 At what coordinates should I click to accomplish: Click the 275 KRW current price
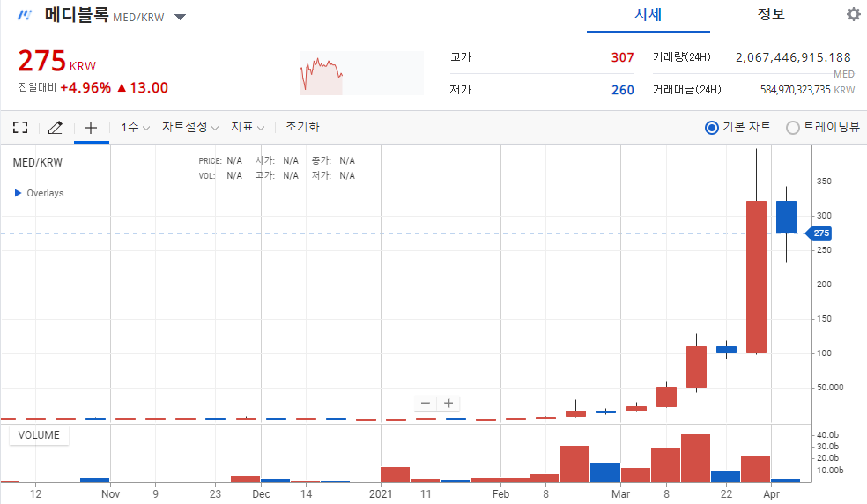pos(57,62)
